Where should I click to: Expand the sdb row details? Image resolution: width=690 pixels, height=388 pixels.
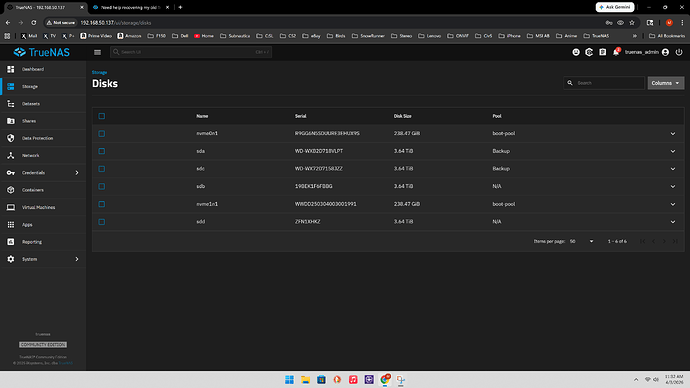click(x=673, y=187)
